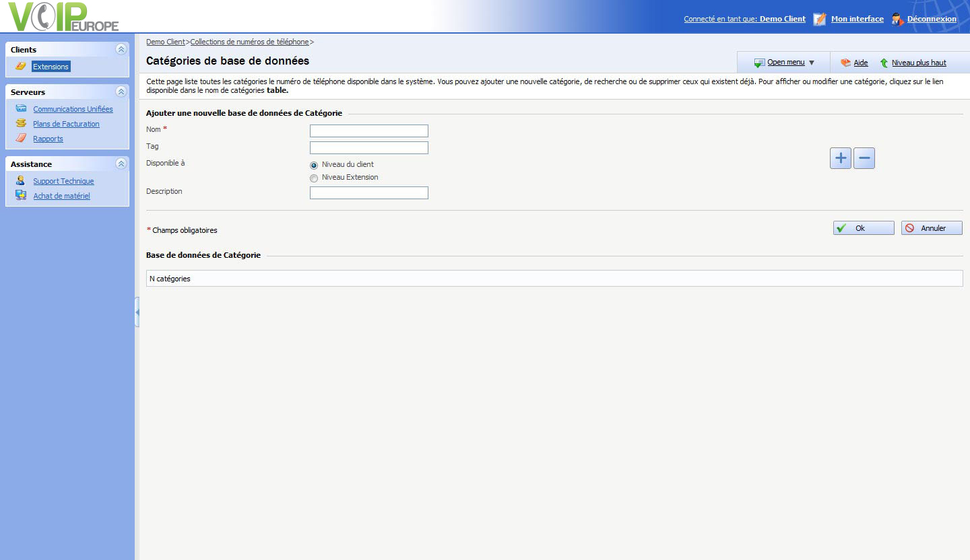Click the Communications Unifiées icon in sidebar
Image resolution: width=970 pixels, height=560 pixels.
pos(21,109)
